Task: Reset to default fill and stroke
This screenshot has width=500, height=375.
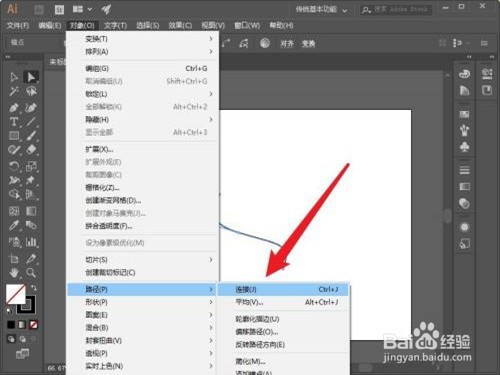Action: (9, 311)
